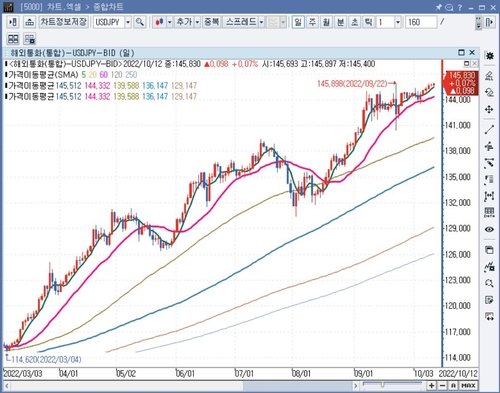Open the DATA table icon
The width and height of the screenshot is (500, 393).
tap(489, 212)
